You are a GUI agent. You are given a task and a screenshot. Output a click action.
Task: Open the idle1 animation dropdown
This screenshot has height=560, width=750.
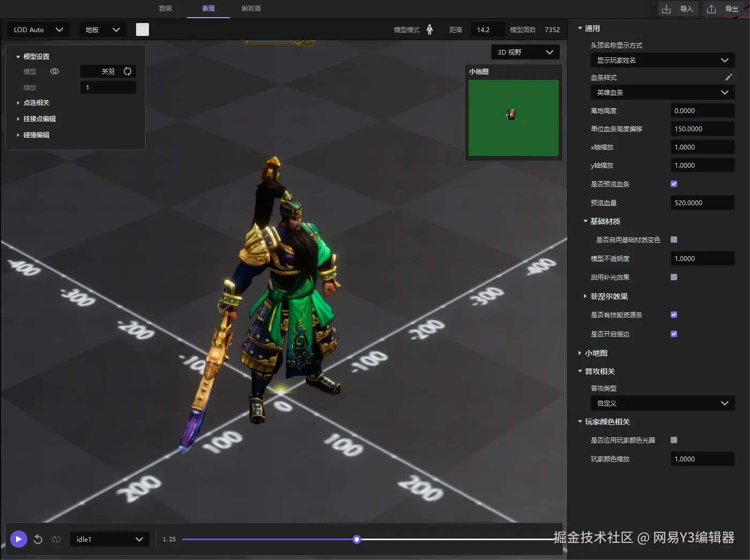[110, 539]
